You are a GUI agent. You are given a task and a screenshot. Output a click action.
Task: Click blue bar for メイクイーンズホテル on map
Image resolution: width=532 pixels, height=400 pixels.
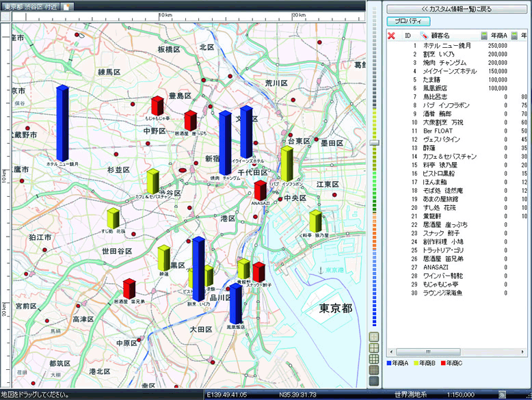[x=246, y=133]
